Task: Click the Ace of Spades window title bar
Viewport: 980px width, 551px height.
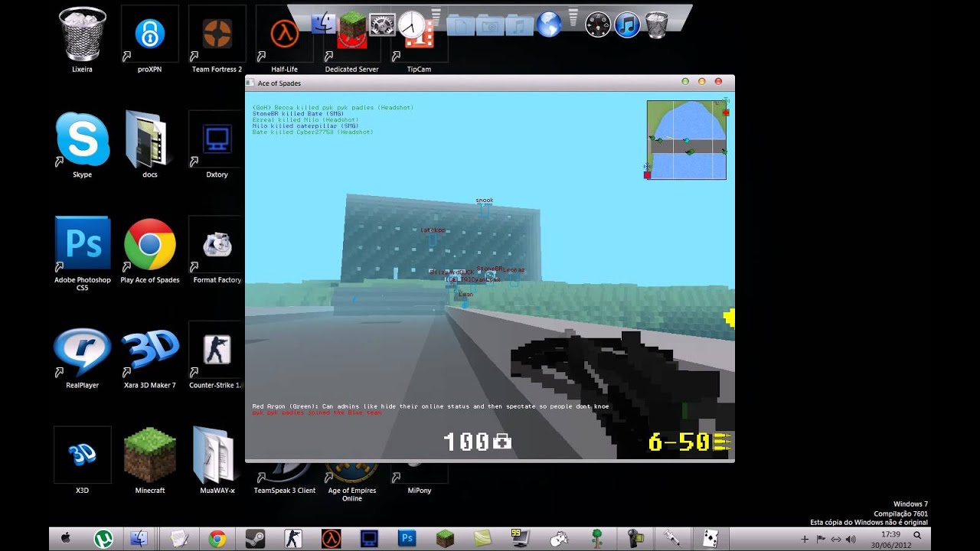Action: click(x=489, y=82)
